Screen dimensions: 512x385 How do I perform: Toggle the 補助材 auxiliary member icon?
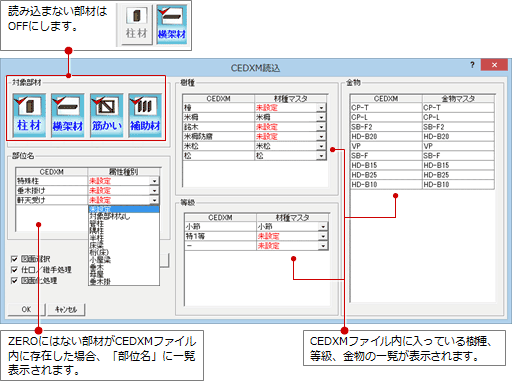click(145, 115)
